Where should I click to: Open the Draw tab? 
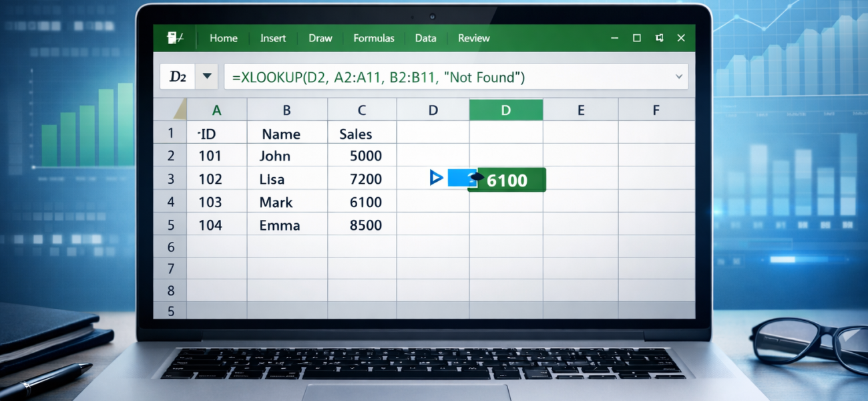tap(320, 38)
